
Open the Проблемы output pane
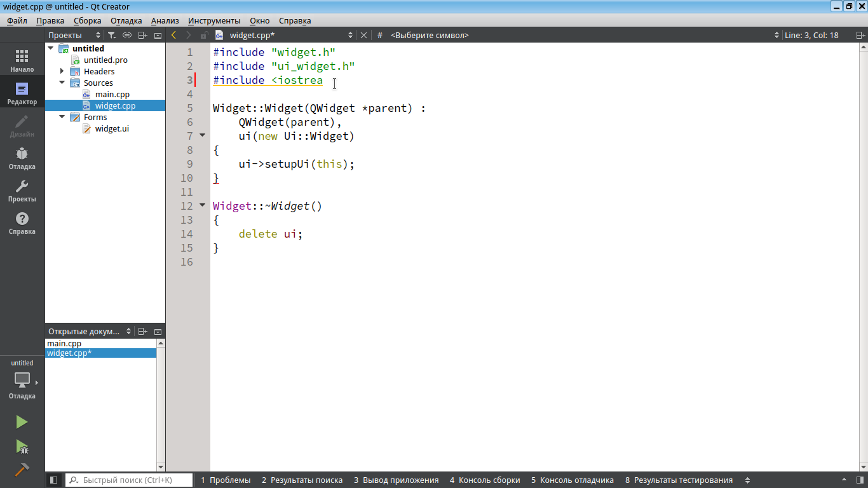click(x=226, y=480)
